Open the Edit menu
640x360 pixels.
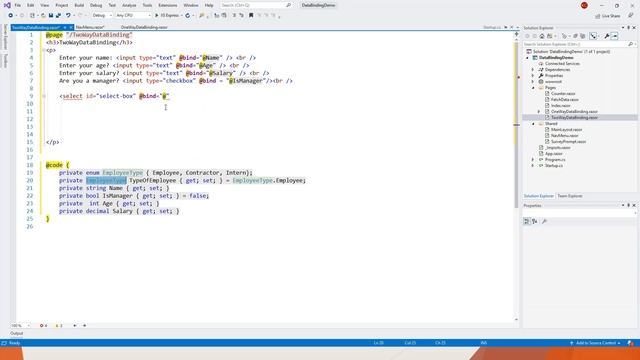coord(31,5)
